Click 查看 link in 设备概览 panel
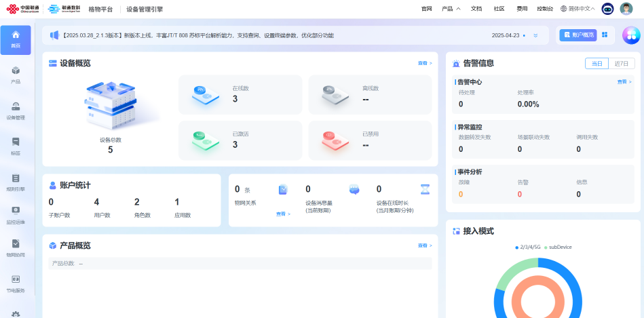Viewport: 644px width, 318px height. tap(425, 63)
